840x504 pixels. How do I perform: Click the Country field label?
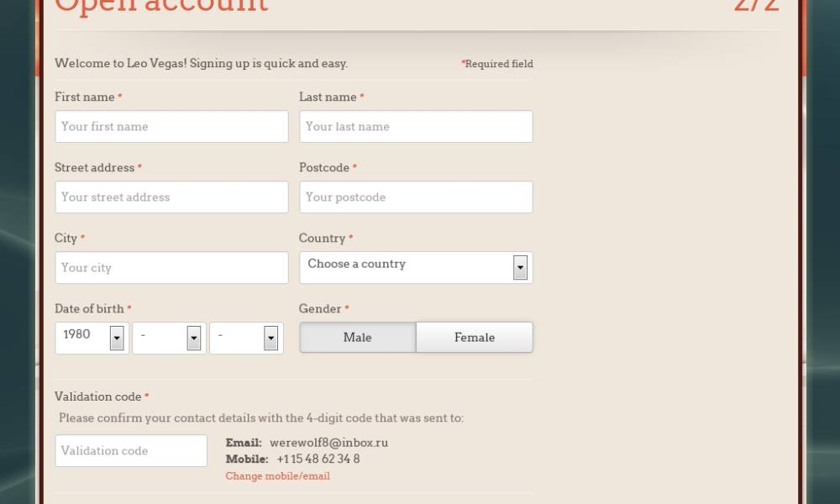pos(322,239)
